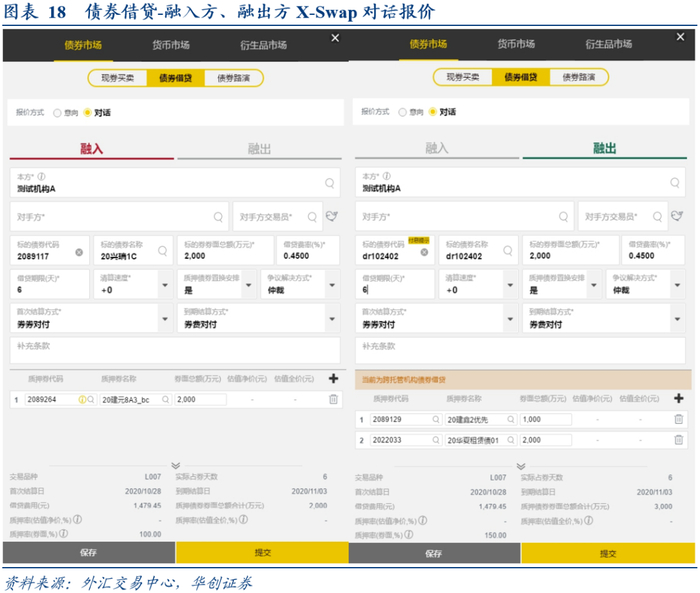Click search icon in left 本方 field
This screenshot has width=700, height=593.
coord(329,184)
